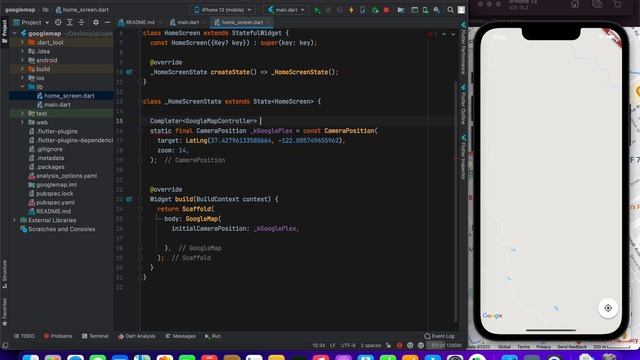Collapse the googlemap root folder
The height and width of the screenshot is (360, 640).
tap(15, 33)
